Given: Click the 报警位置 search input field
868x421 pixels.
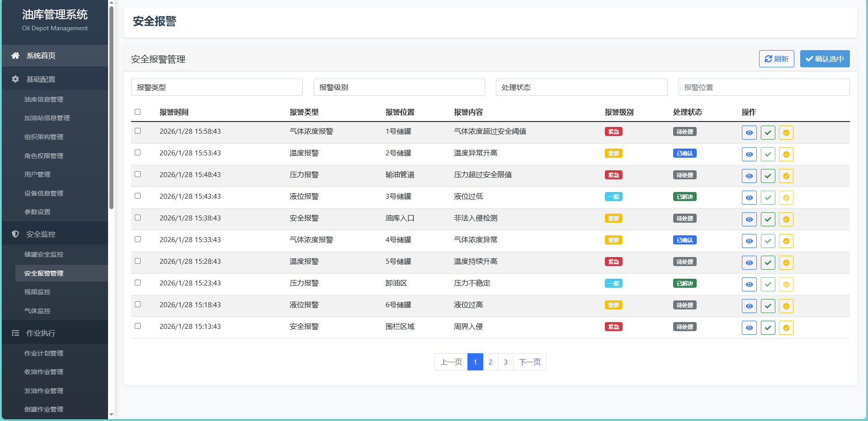Looking at the screenshot, I should click(764, 87).
